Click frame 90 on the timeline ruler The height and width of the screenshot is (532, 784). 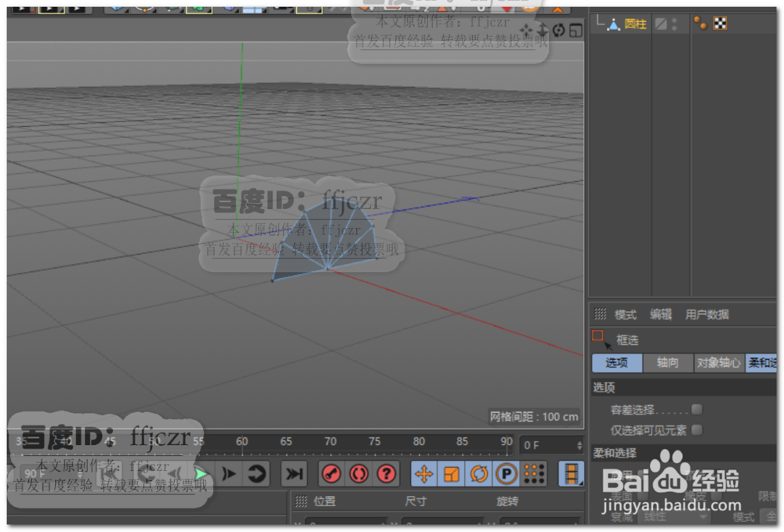click(506, 442)
